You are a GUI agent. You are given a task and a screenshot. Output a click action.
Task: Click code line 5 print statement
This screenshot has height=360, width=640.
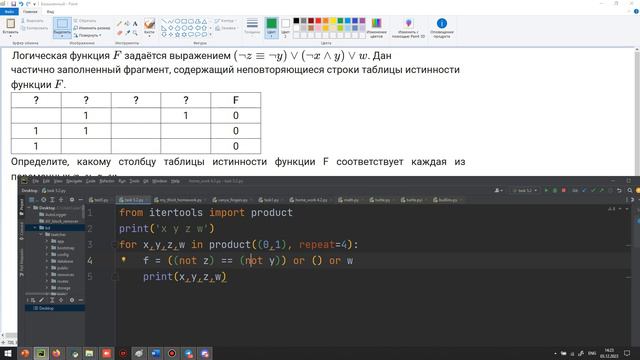click(x=184, y=277)
